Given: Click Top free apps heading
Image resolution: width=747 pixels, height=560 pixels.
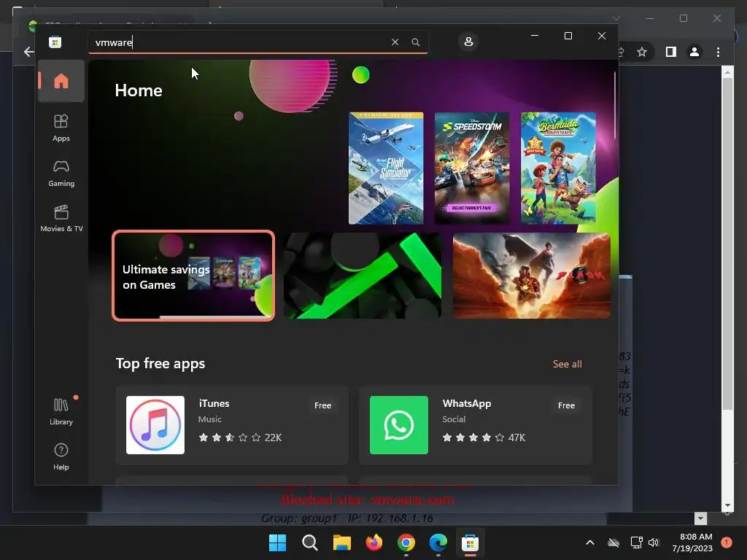Looking at the screenshot, I should click(x=160, y=363).
